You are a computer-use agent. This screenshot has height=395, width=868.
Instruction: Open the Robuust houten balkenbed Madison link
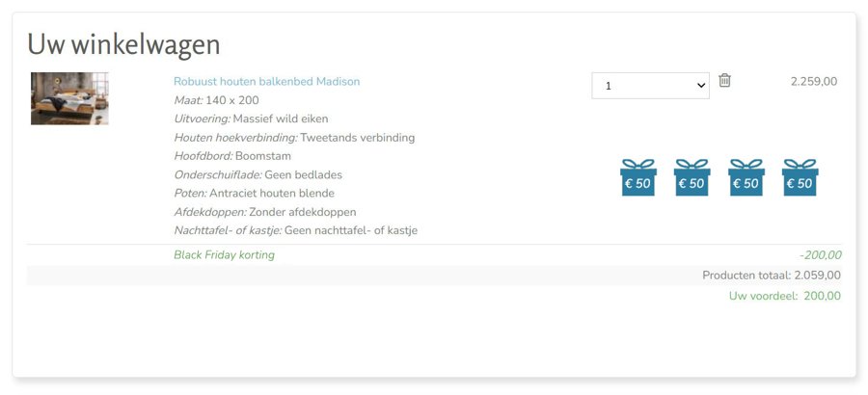click(266, 82)
